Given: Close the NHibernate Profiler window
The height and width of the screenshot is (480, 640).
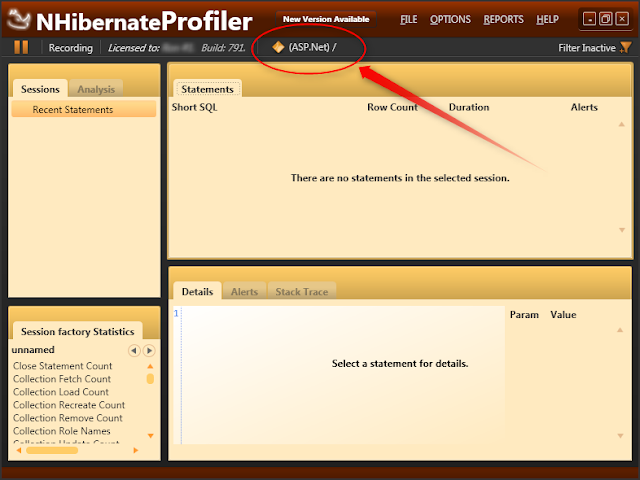Looking at the screenshot, I should [x=622, y=19].
